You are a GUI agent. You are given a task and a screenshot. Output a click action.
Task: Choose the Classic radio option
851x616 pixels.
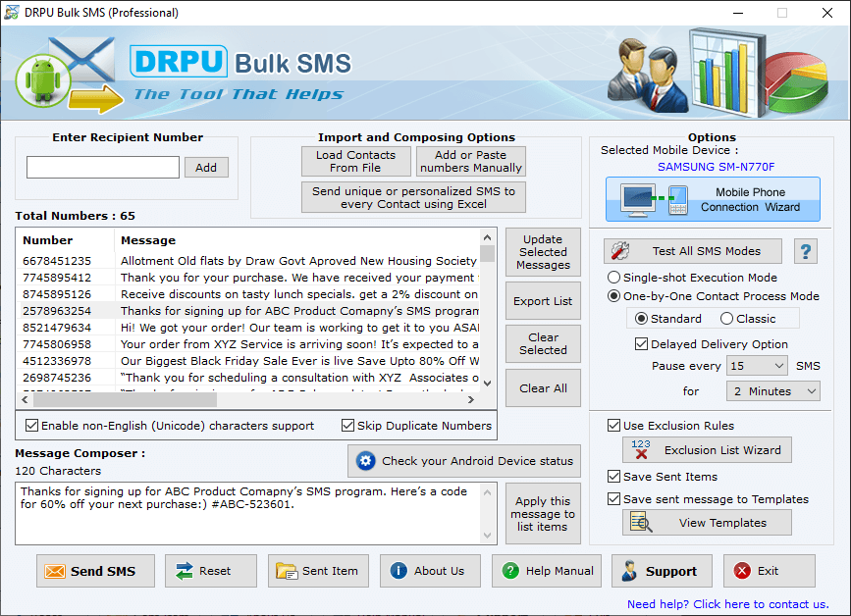click(x=726, y=319)
